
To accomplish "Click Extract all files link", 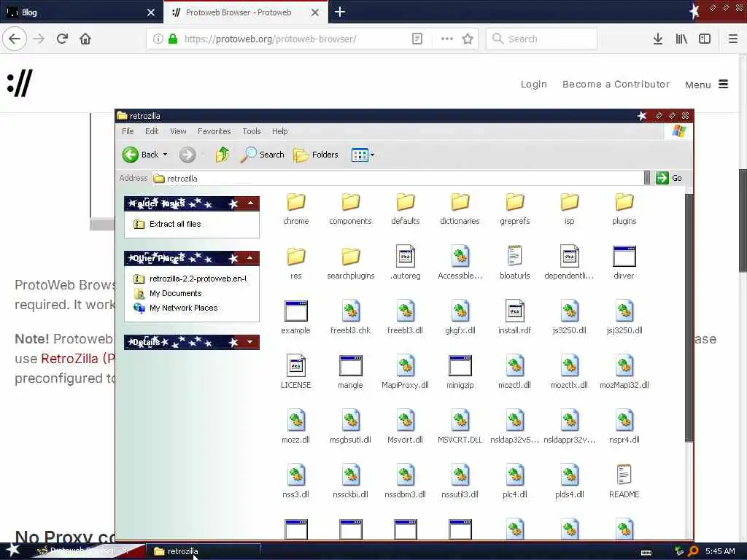I will tap(175, 224).
